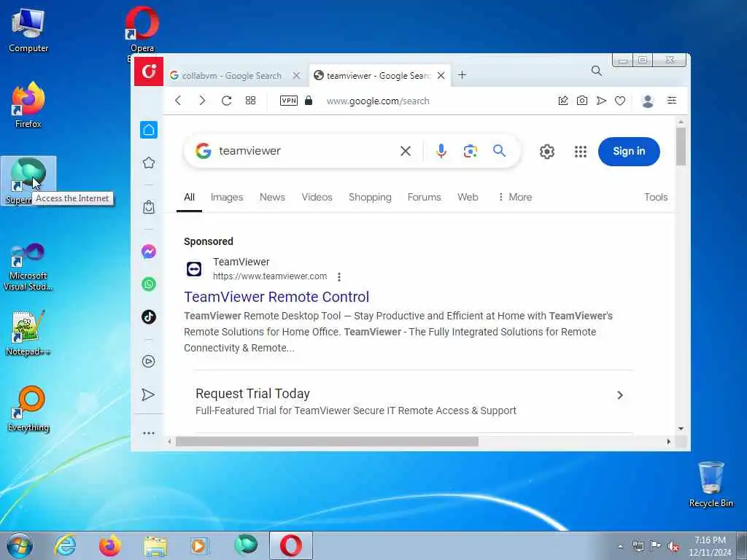
Task: Launch Internet Explorer from taskbar
Action: tap(65, 545)
